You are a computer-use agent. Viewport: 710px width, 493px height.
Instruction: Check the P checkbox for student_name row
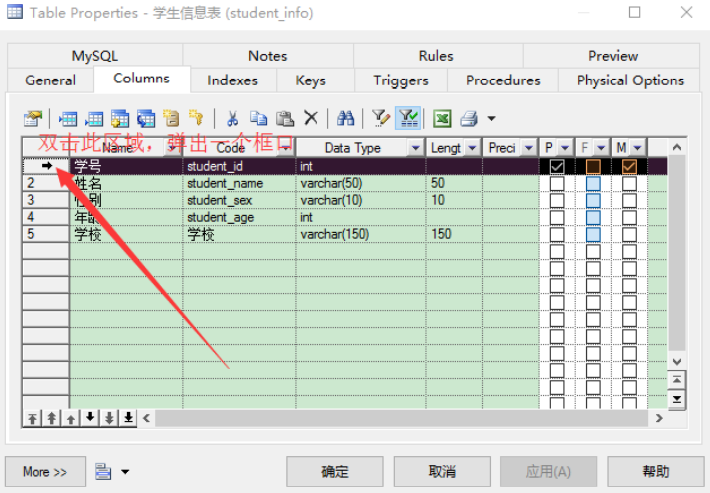pyautogui.click(x=557, y=183)
